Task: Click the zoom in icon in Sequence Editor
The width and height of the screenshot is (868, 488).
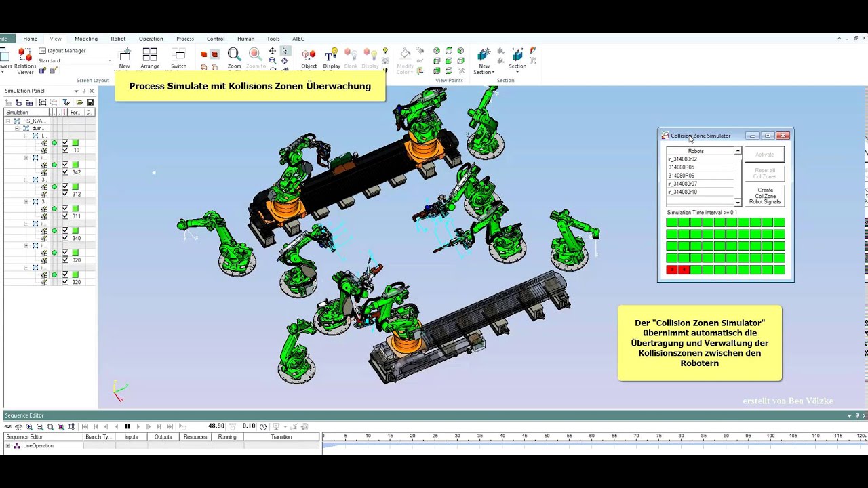Action: pos(29,426)
